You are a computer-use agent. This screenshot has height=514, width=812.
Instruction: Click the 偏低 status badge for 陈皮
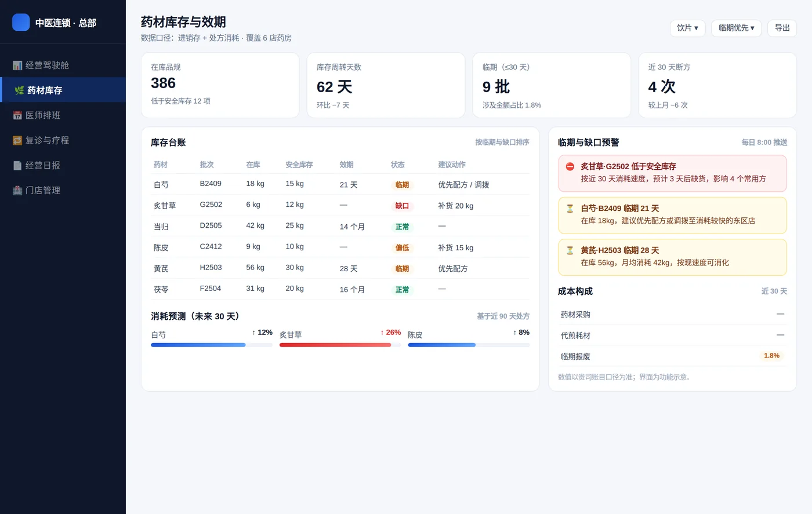click(x=402, y=247)
